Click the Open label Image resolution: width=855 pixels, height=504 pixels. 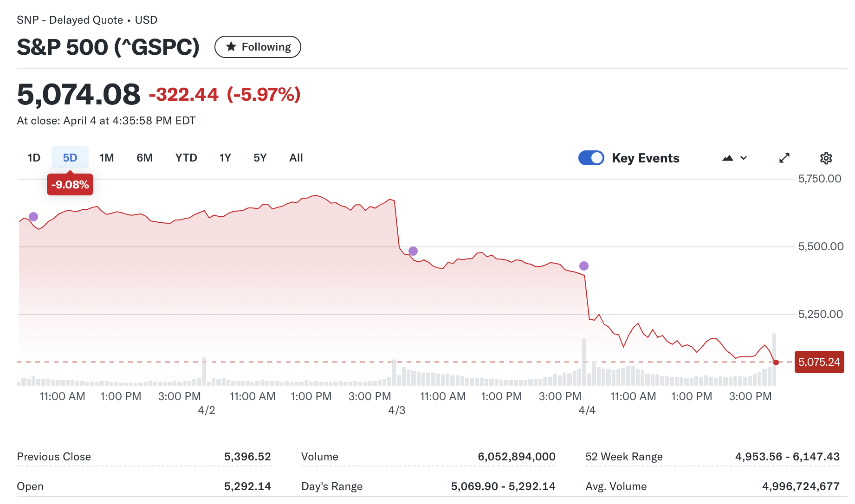[x=30, y=486]
